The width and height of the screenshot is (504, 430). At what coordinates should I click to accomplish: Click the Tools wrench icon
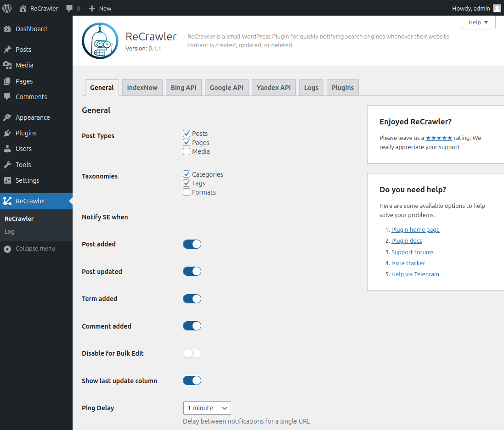(7, 165)
